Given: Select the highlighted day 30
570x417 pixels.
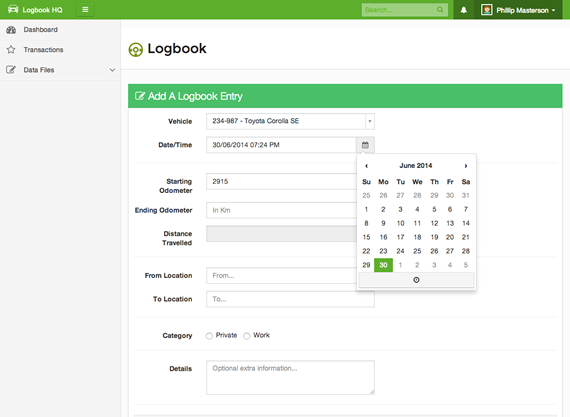Looking at the screenshot, I should coord(383,265).
